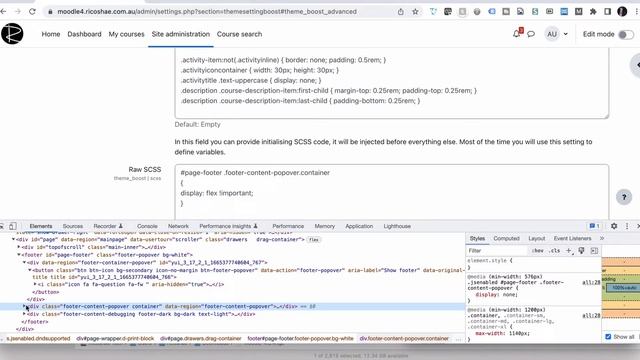
Task: Toggle the .cls element classes button
Action: 554,251
